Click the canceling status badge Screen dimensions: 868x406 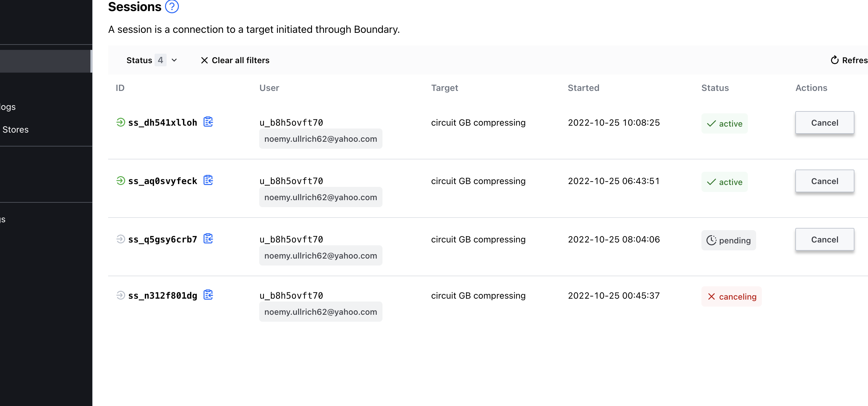731,296
